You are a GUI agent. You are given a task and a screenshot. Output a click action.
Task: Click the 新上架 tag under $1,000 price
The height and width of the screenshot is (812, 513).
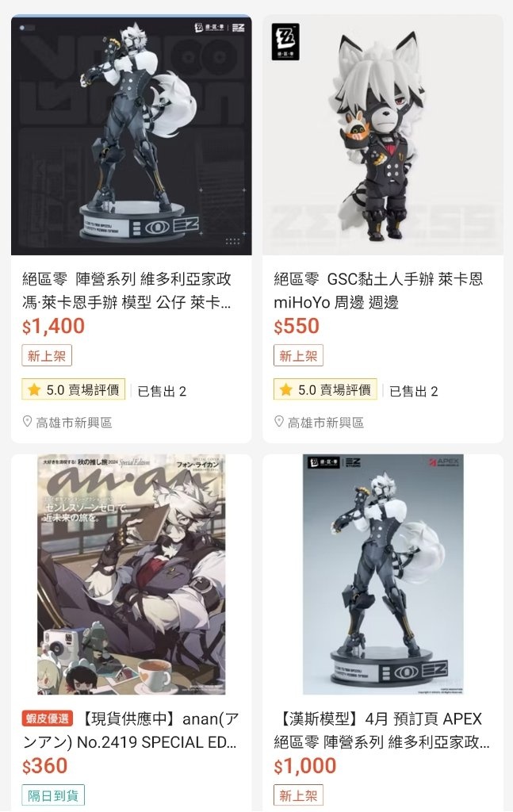coord(298,795)
